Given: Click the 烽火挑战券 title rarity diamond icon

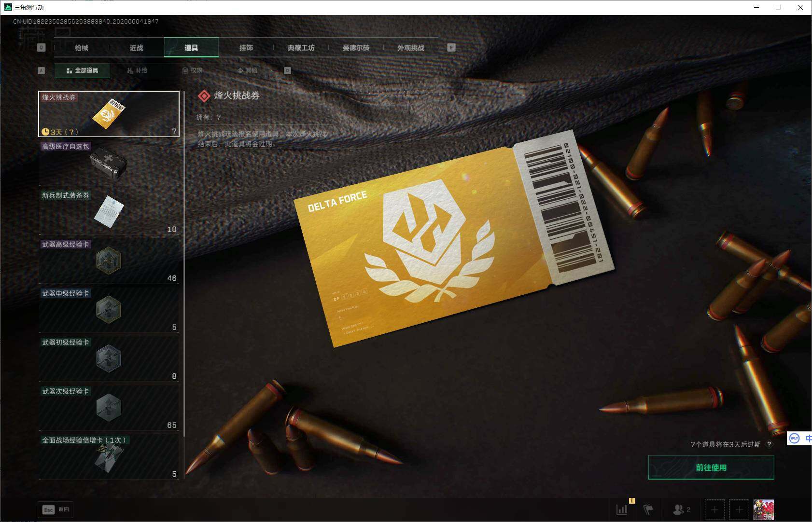Looking at the screenshot, I should (204, 96).
